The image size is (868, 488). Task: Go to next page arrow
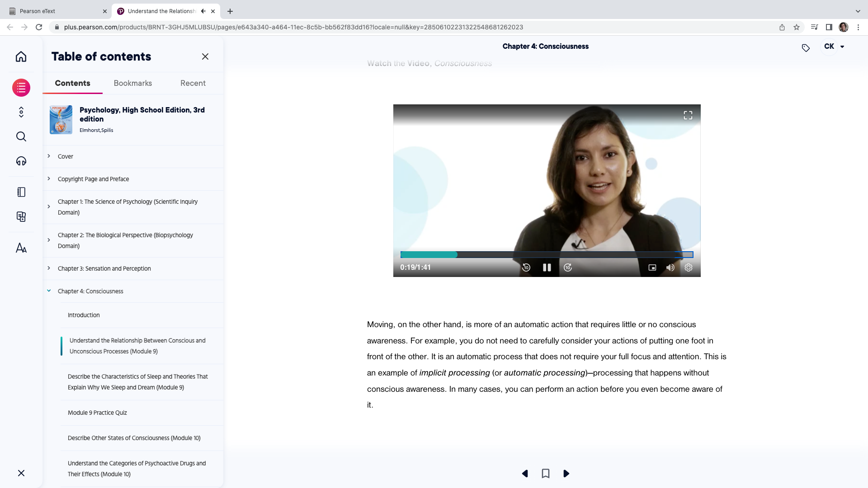pos(566,474)
